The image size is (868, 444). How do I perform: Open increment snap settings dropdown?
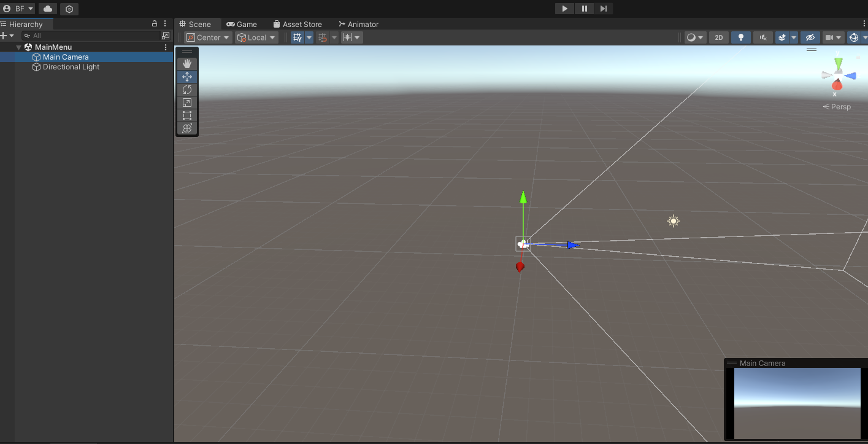[351, 37]
